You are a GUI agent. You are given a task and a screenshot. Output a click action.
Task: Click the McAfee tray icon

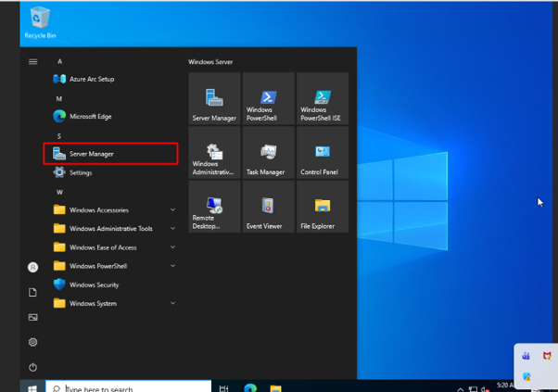click(x=547, y=356)
